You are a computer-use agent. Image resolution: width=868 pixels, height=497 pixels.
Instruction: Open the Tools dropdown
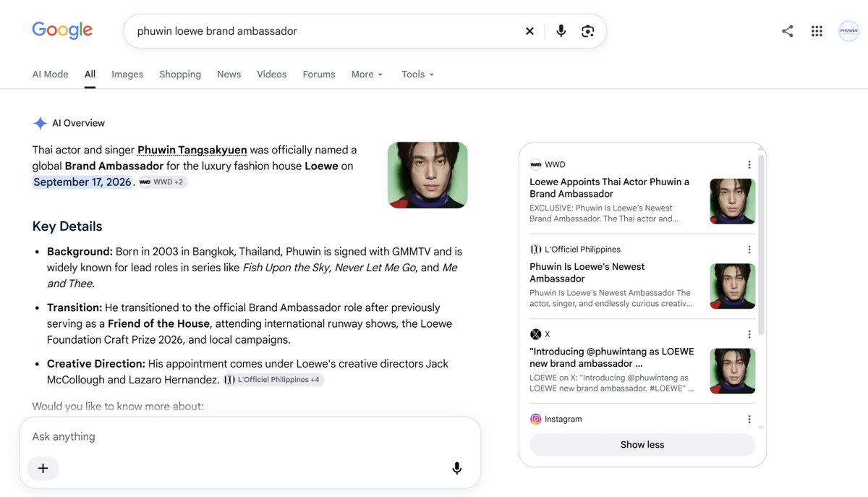click(x=418, y=74)
